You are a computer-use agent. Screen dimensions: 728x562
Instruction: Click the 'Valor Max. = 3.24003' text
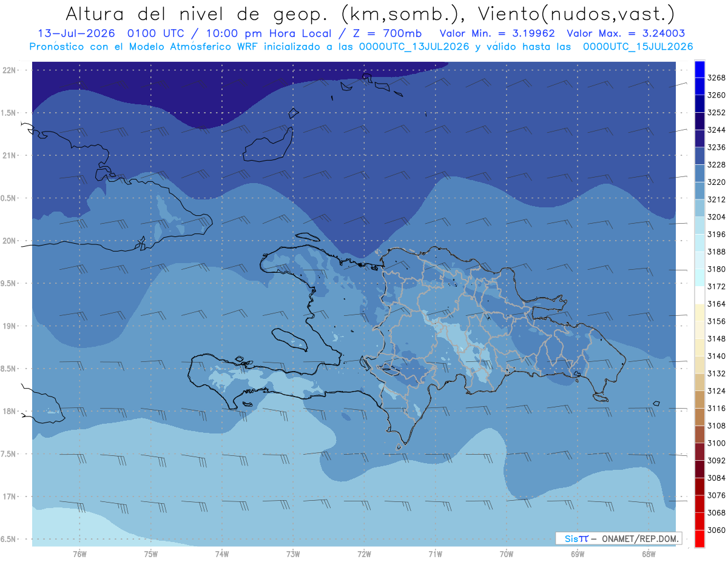pos(626,33)
